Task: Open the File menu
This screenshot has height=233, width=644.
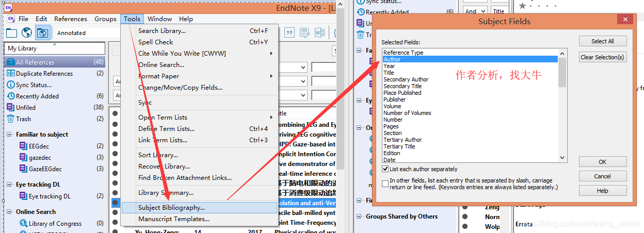Action: 23,19
